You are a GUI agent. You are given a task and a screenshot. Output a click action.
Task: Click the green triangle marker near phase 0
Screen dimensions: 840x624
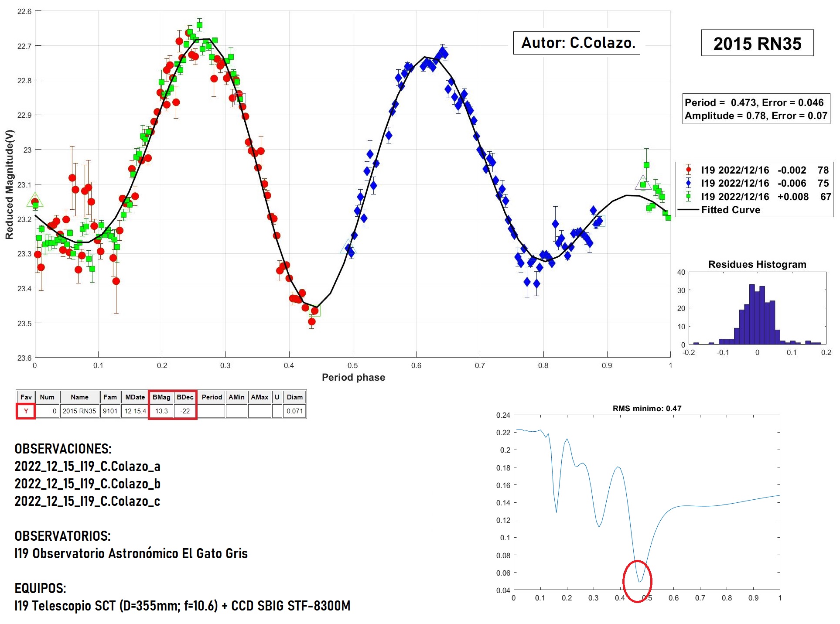point(35,201)
